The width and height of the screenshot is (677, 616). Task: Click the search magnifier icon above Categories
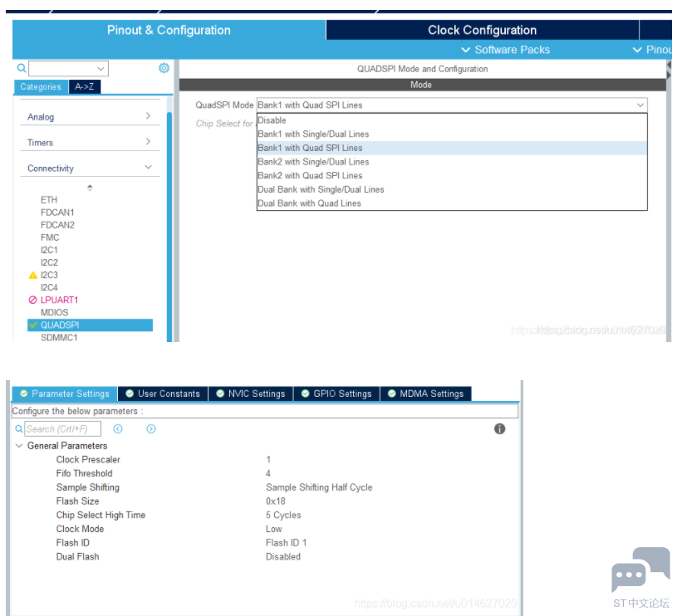(22, 68)
